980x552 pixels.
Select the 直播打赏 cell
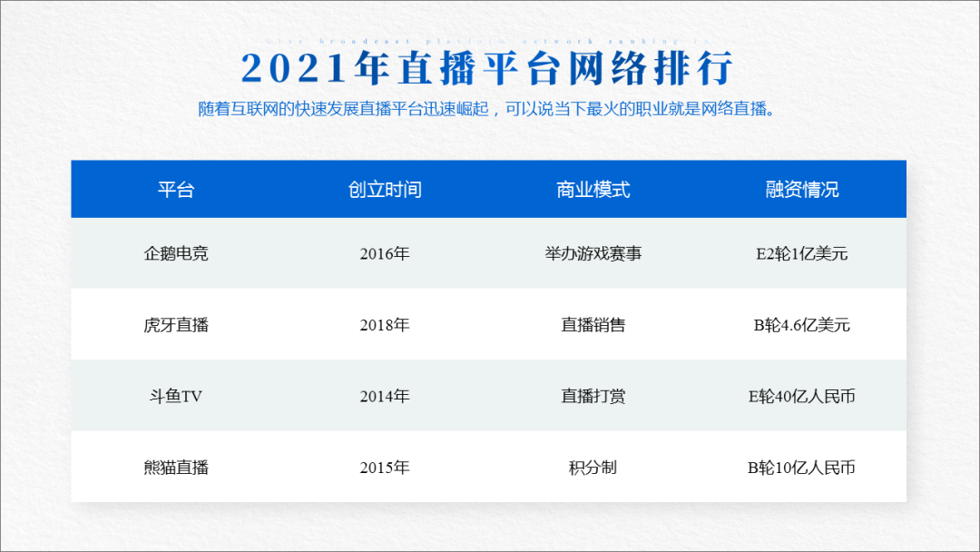[593, 396]
